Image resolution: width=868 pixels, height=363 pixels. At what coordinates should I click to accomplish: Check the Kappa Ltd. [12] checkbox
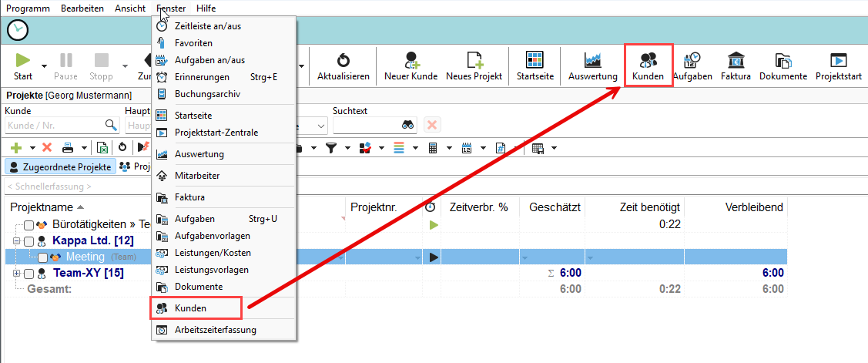28,241
